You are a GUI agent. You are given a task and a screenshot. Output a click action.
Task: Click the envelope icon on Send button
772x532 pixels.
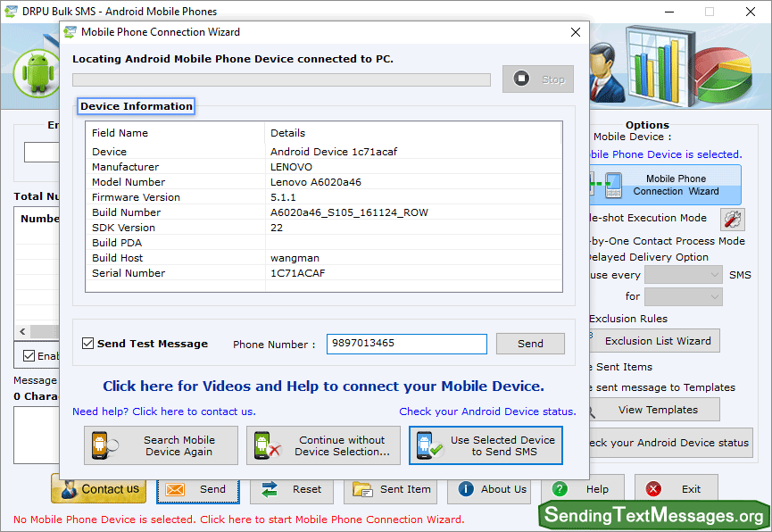175,490
